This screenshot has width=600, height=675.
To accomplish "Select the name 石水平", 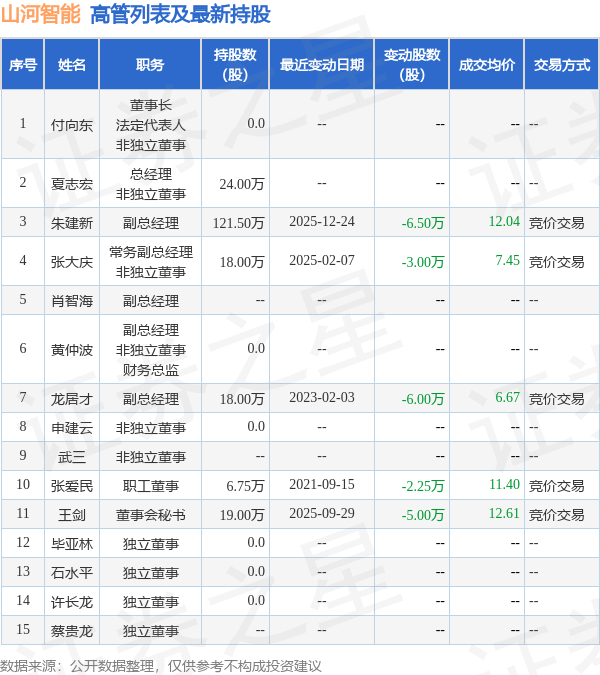I will tap(72, 573).
